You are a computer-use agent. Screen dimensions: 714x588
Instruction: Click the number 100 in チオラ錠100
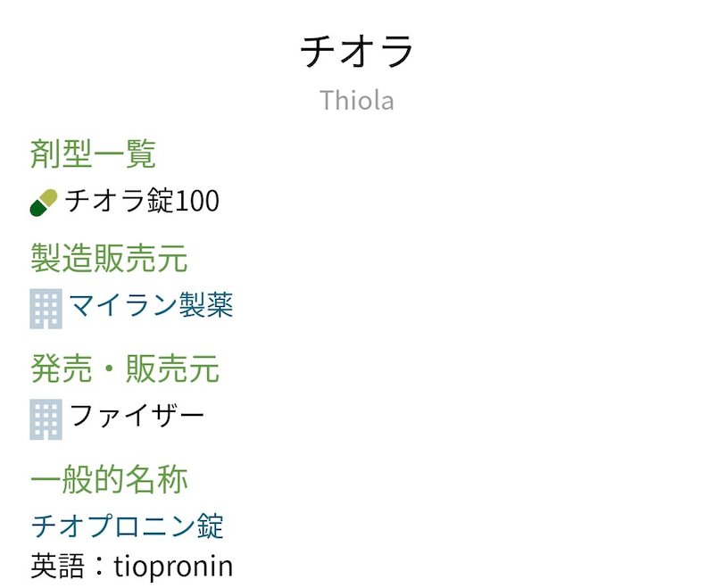pyautogui.click(x=197, y=201)
